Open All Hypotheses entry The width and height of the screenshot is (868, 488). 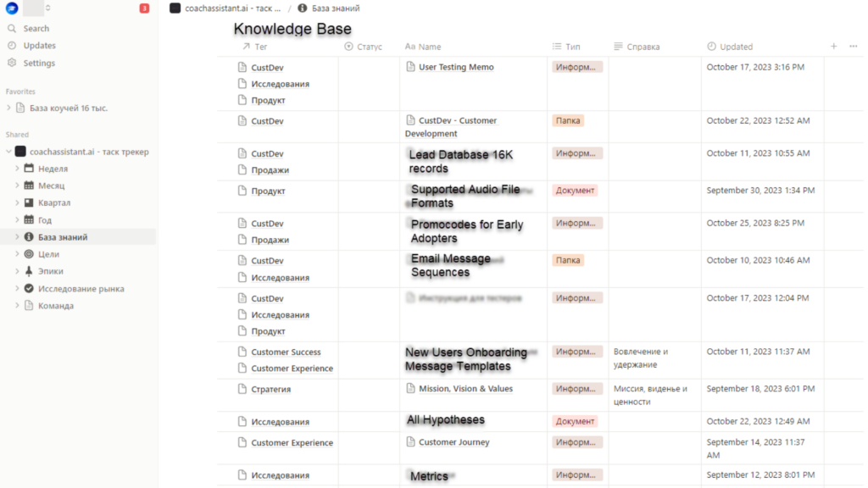pos(446,420)
